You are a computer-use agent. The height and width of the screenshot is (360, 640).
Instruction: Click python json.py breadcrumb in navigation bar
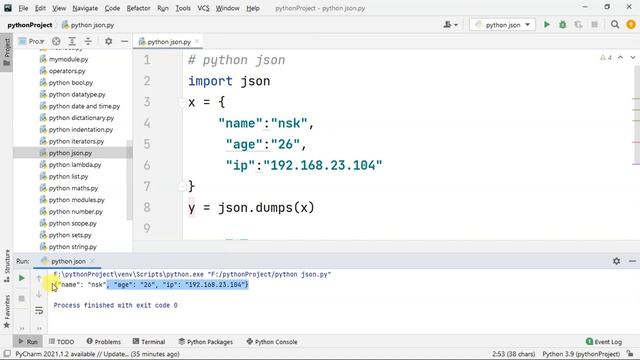pyautogui.click(x=88, y=25)
